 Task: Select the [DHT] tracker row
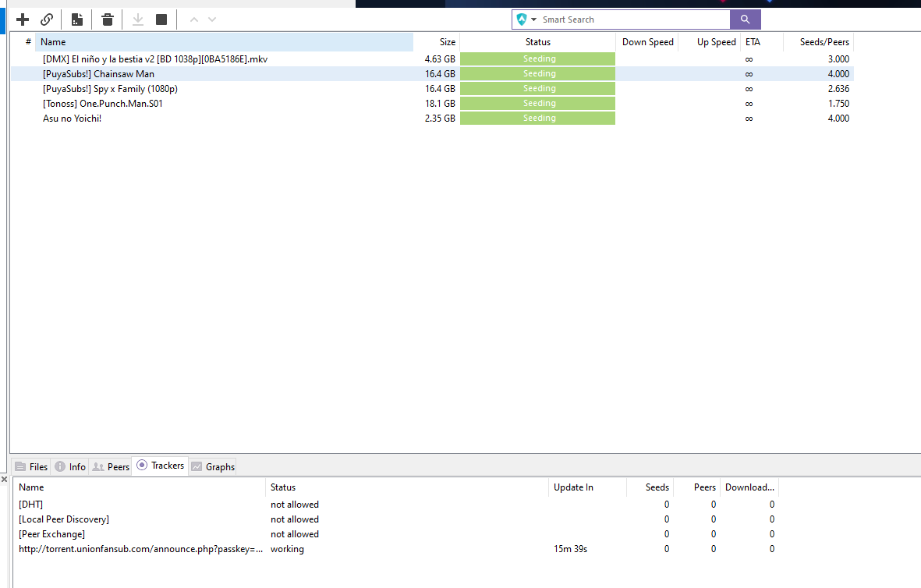(396, 505)
